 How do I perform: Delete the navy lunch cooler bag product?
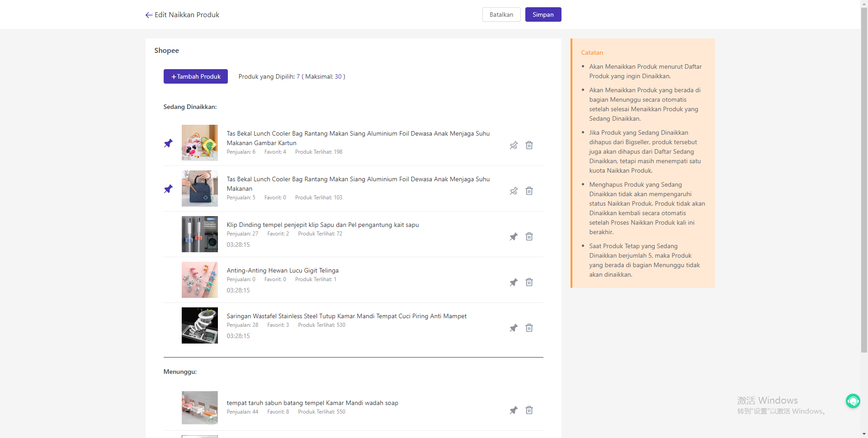click(529, 191)
